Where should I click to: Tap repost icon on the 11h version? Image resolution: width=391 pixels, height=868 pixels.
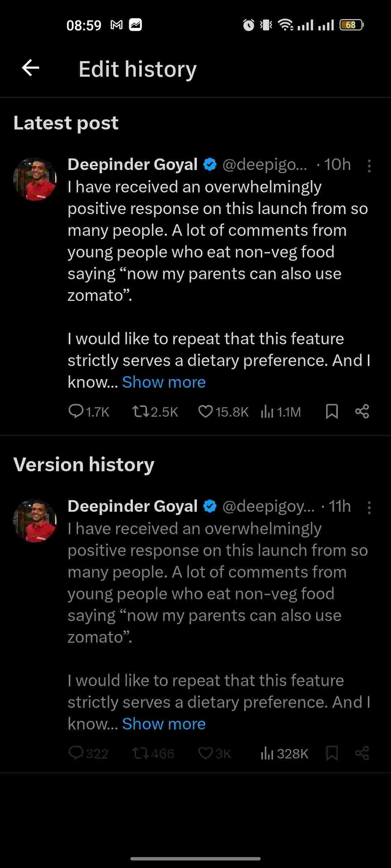coord(140,753)
